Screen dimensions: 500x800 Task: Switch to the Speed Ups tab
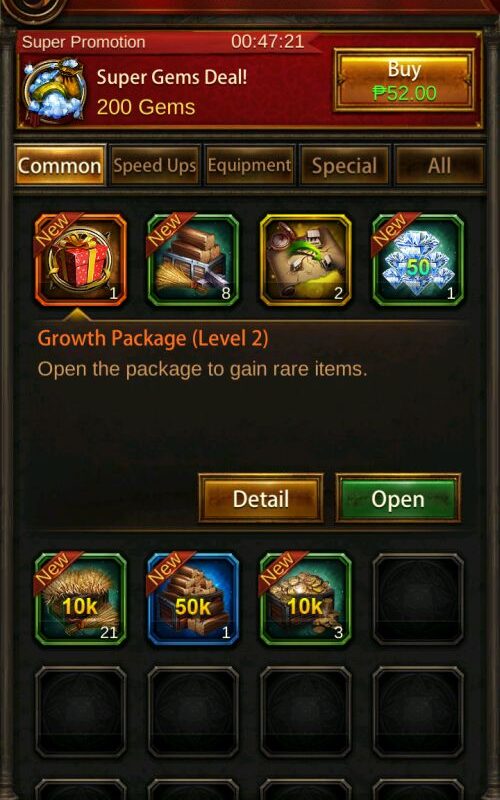click(x=155, y=166)
